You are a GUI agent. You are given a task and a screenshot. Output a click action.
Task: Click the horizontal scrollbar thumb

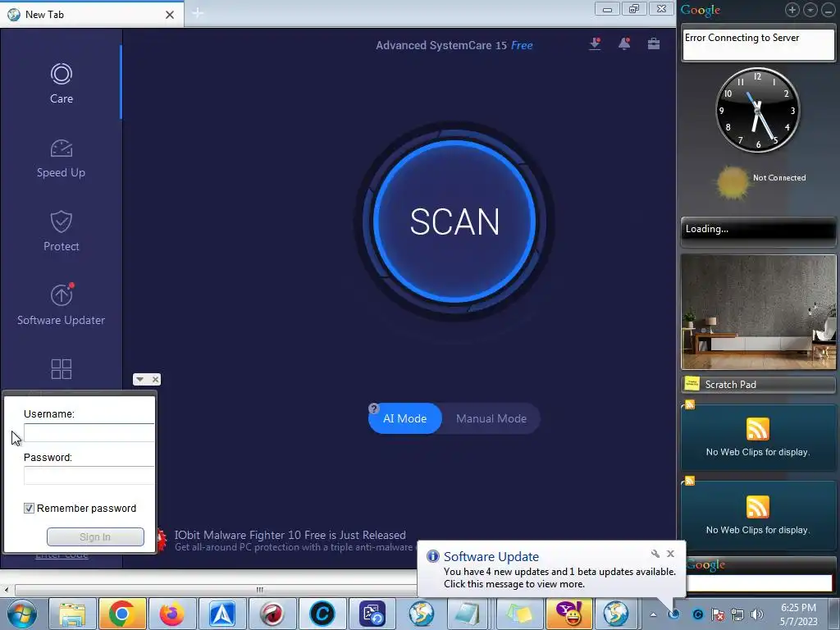260,590
